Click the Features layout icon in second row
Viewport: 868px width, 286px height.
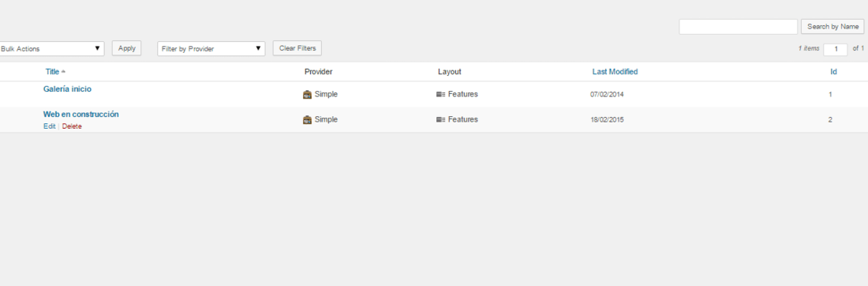click(x=440, y=120)
